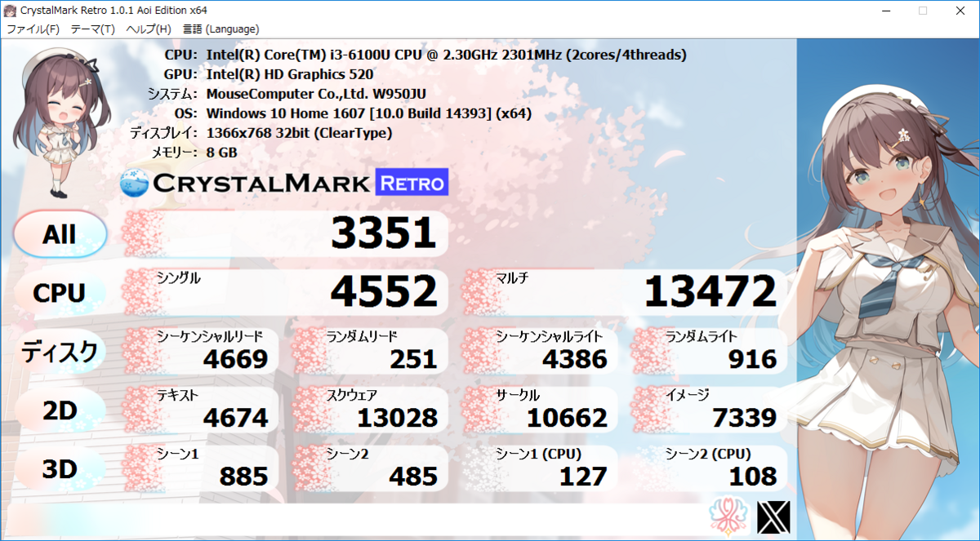Click the overall score panel showing 3351

tap(284, 233)
